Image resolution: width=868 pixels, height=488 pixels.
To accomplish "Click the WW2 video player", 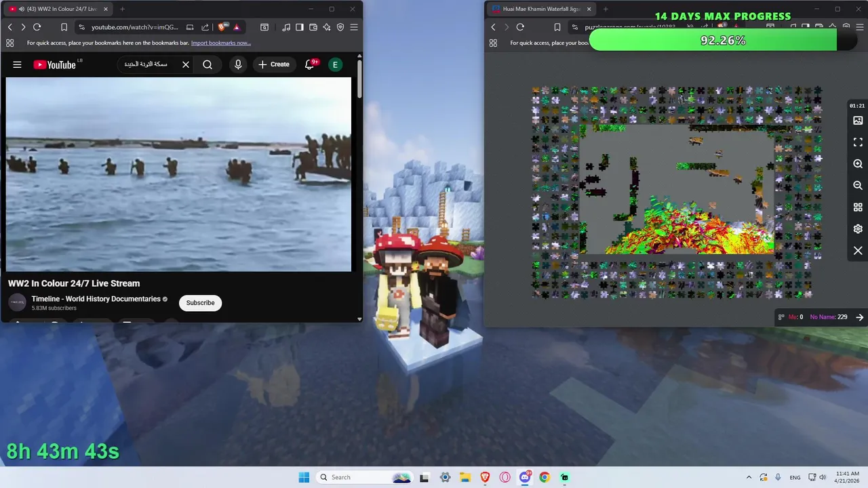I will [x=178, y=174].
